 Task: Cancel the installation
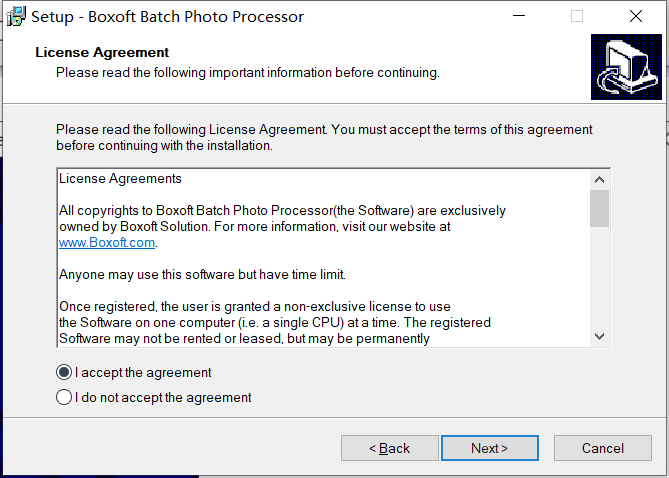click(603, 448)
